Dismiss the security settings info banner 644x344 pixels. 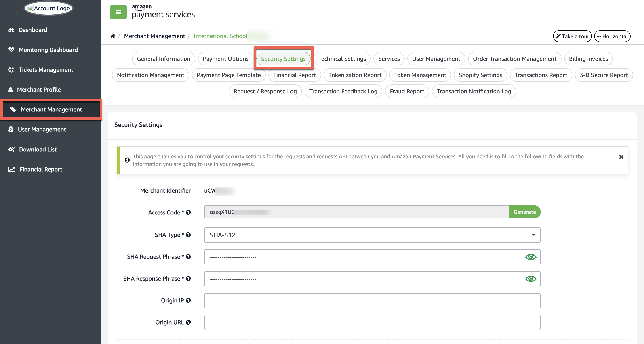(x=621, y=157)
